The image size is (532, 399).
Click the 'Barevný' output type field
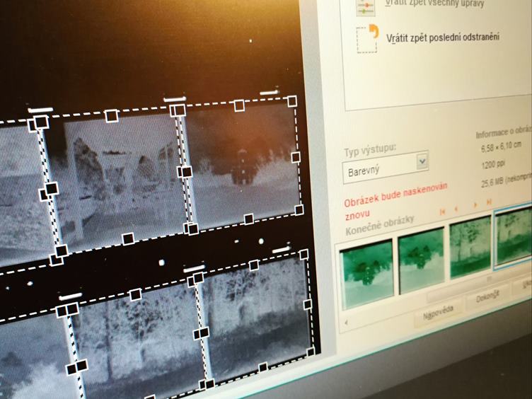[x=386, y=168]
